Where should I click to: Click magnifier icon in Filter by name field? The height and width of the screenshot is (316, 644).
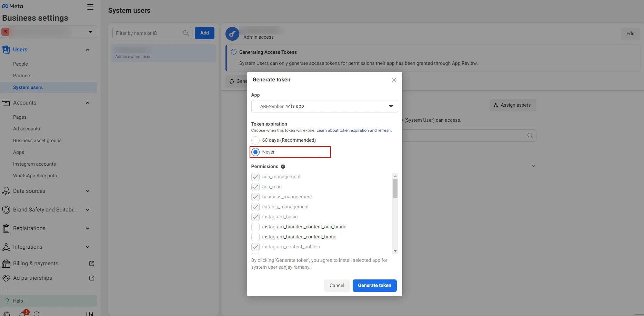[186, 33]
